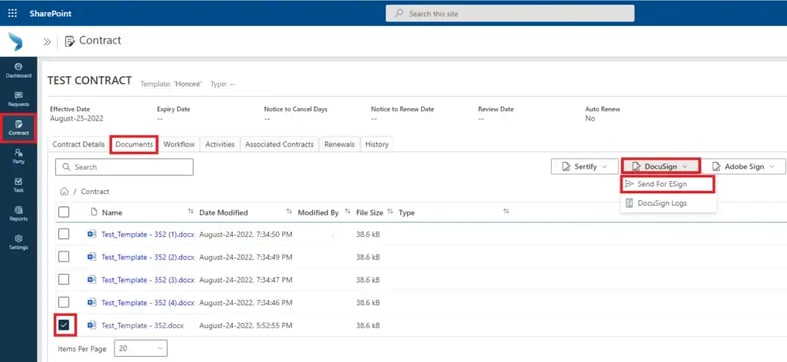Uncheck the box for Test_Template - 352.docx

coord(64,325)
